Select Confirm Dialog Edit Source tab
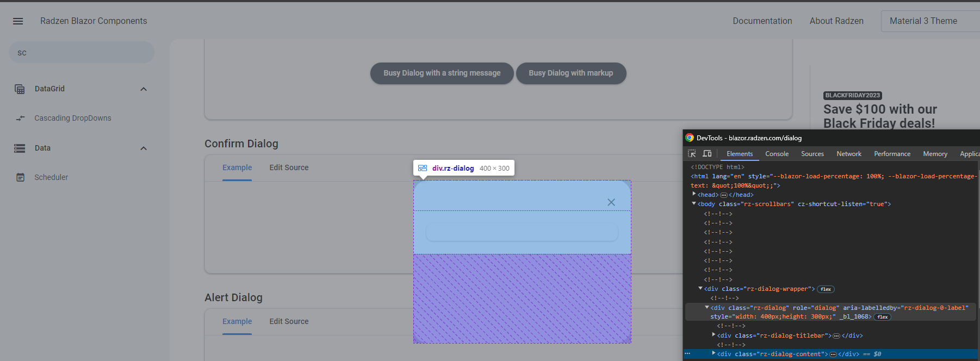The height and width of the screenshot is (361, 980). [x=289, y=168]
